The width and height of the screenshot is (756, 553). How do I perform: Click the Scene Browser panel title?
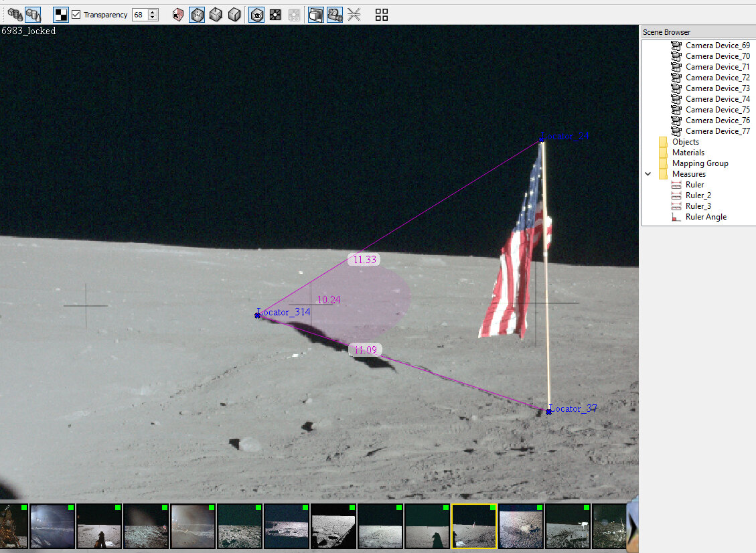[666, 32]
